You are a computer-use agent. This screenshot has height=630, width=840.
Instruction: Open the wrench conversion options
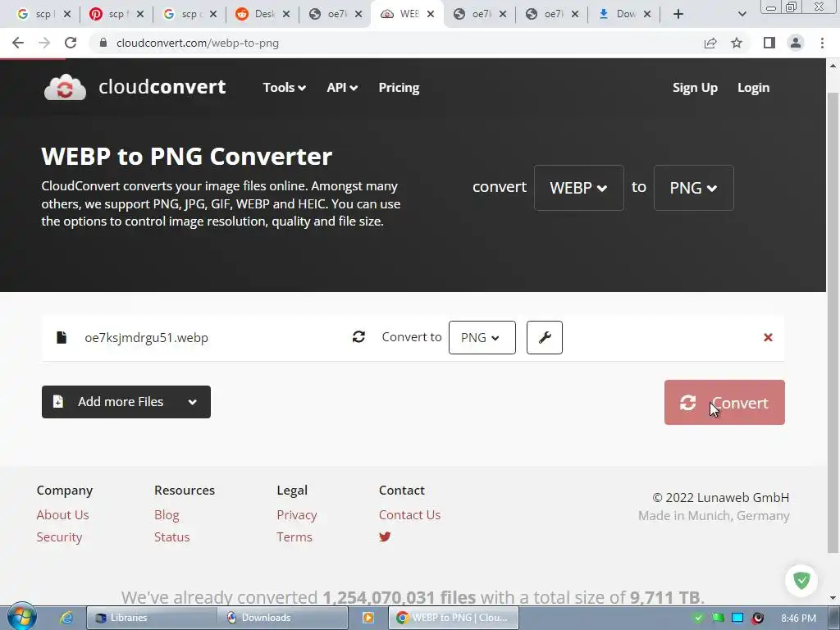(x=545, y=337)
